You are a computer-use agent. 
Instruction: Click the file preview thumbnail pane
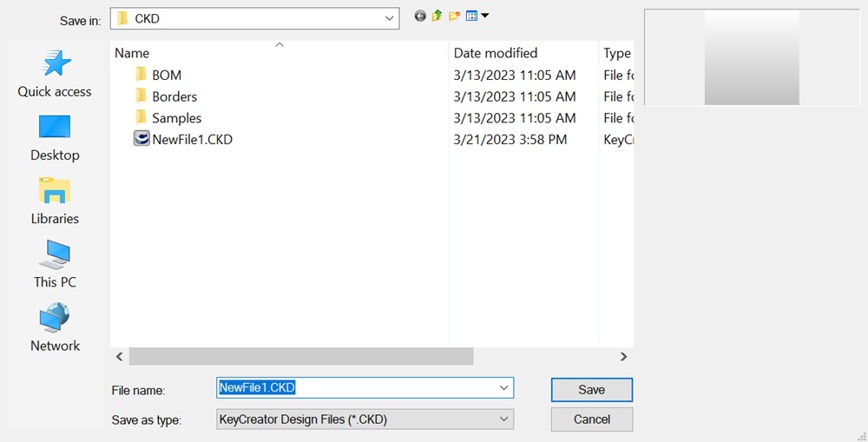[x=752, y=57]
